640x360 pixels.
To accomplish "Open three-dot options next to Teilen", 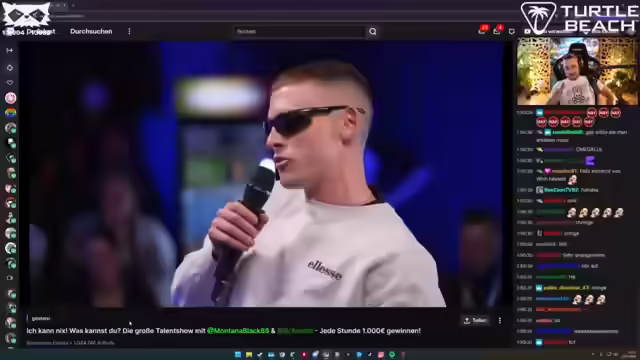I will pos(500,320).
